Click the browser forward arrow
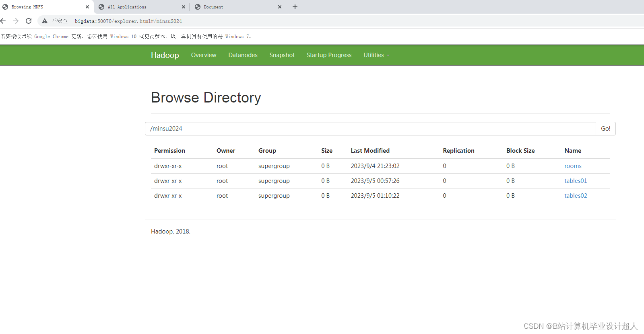This screenshot has width=644, height=334. (x=16, y=21)
